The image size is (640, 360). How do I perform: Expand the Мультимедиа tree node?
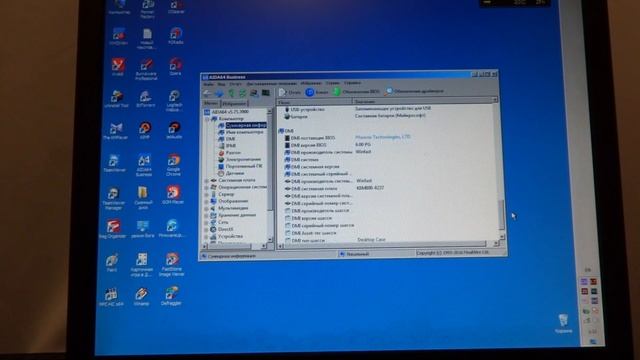click(207, 208)
